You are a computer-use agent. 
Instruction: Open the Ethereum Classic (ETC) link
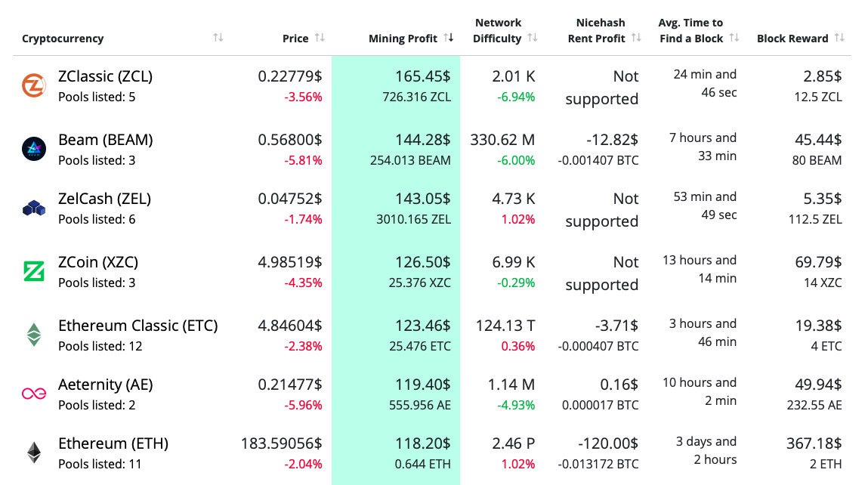click(x=137, y=326)
